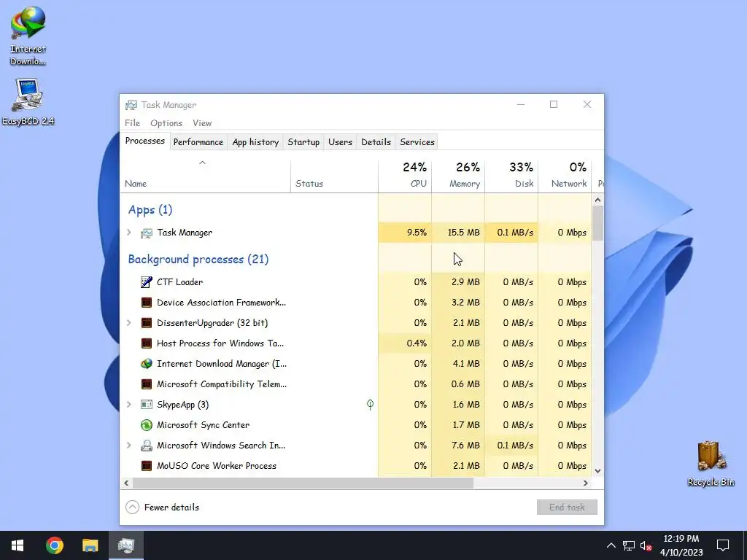The width and height of the screenshot is (747, 560).
Task: Show hidden system tray icons
Action: point(611,545)
